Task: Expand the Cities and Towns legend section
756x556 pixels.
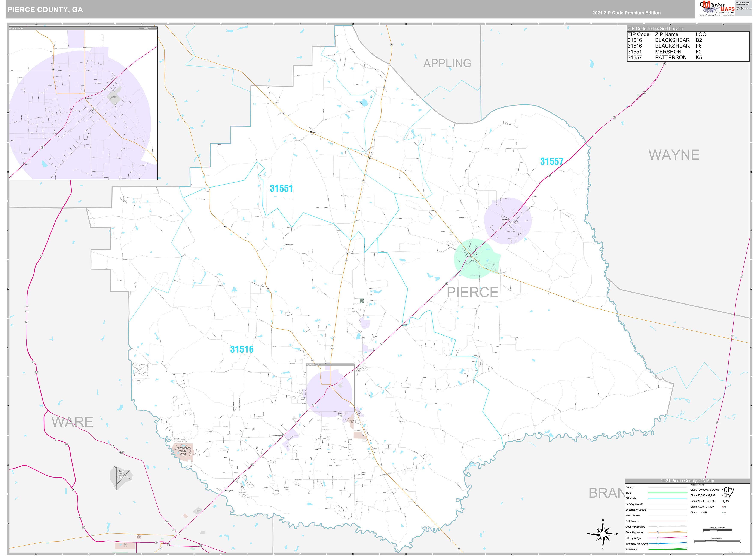Action: click(x=697, y=485)
